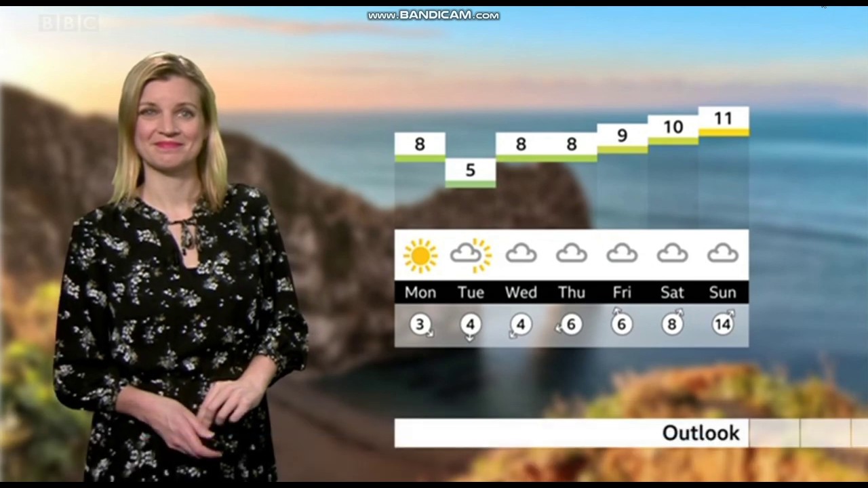Viewport: 868px width, 488px height.
Task: Select the Mon day label
Action: coord(420,292)
